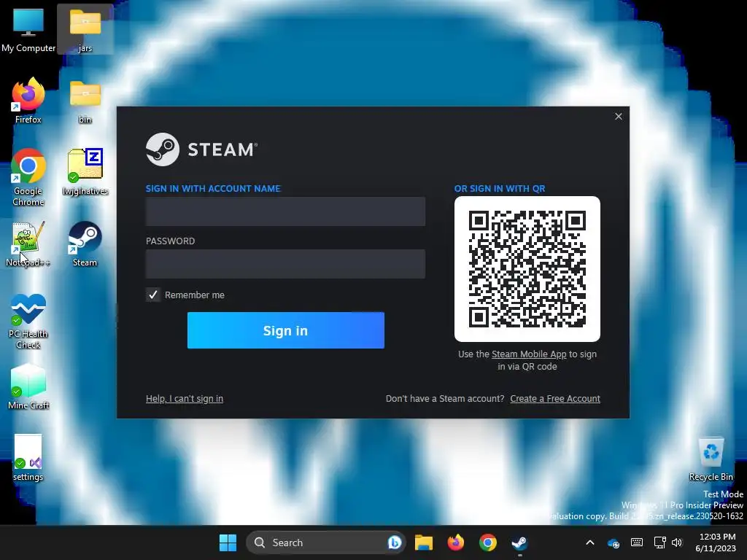Open the Notepad++ desktop shortcut
Viewport: 747px width, 560px height.
point(28,244)
